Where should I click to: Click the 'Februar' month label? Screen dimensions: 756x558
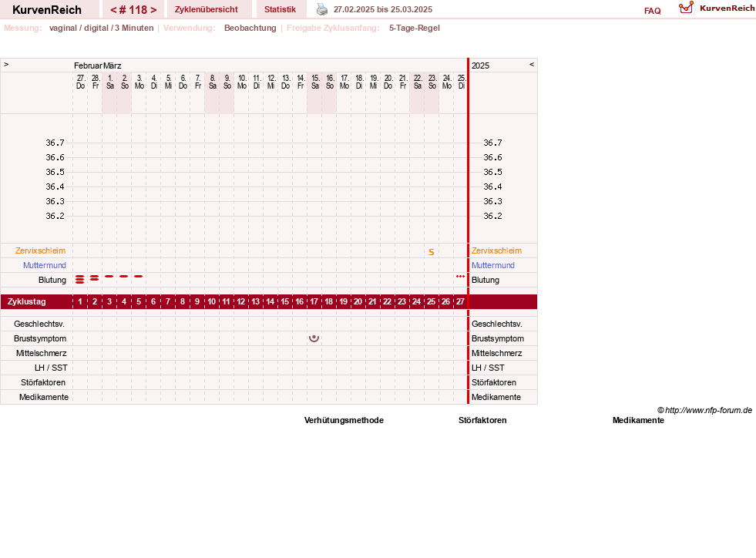88,66
